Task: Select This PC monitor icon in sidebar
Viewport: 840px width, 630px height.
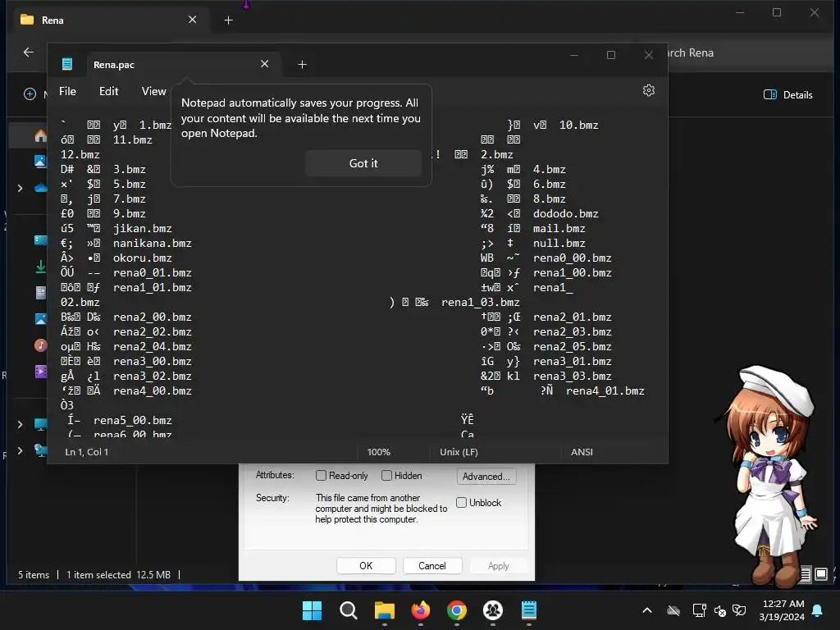Action: tap(41, 424)
